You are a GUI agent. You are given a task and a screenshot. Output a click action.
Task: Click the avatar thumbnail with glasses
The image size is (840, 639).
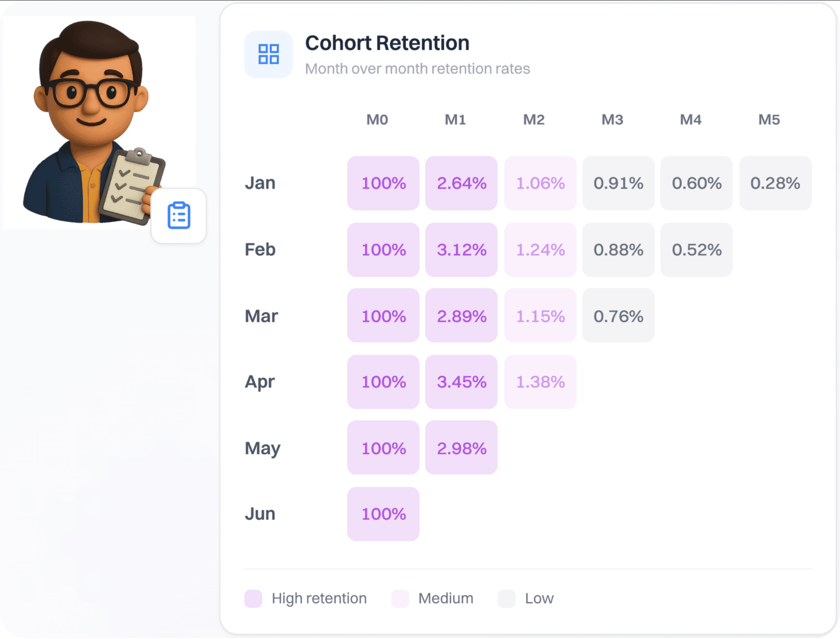pyautogui.click(x=98, y=118)
